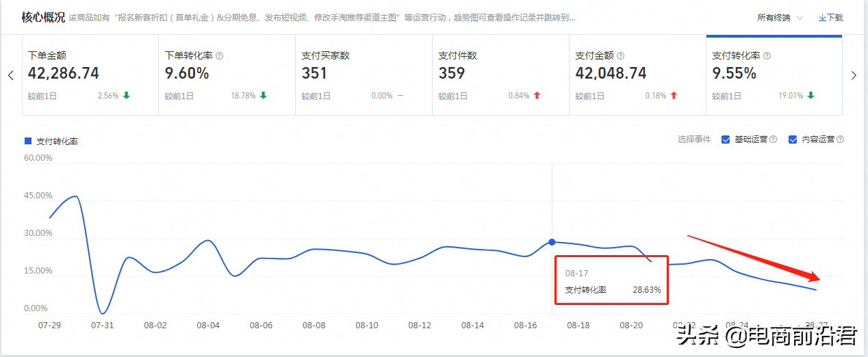Viewport: 868px width, 357px height.
Task: Click help icon beside 支付转化率 card title
Action: [x=767, y=56]
